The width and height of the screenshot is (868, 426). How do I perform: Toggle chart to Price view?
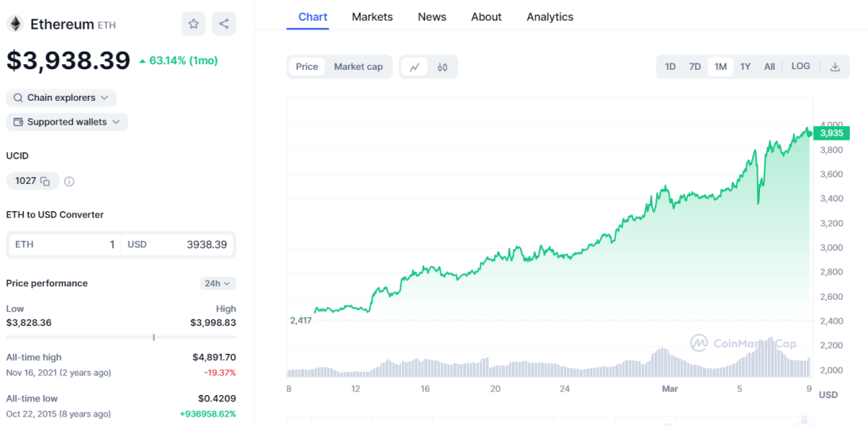[x=307, y=67]
